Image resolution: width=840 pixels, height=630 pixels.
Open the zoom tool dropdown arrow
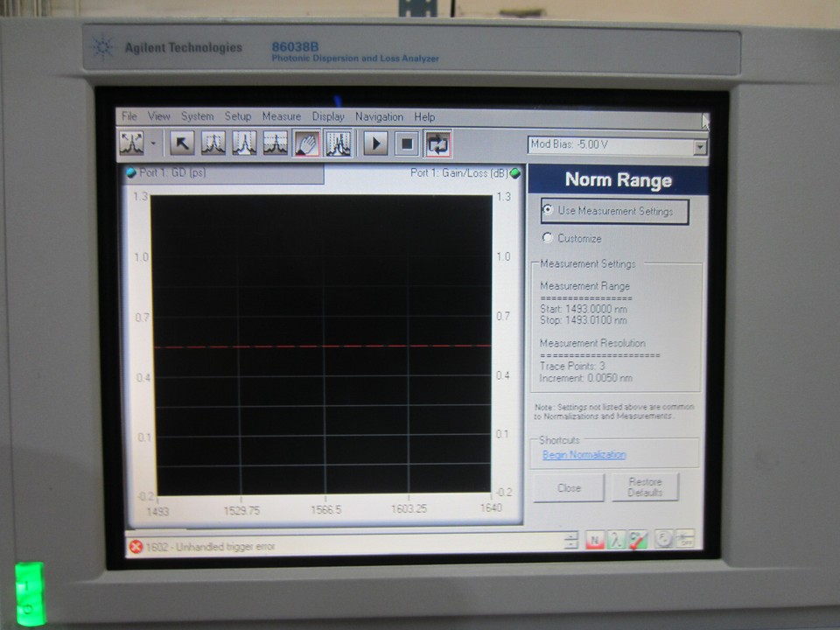[152, 144]
